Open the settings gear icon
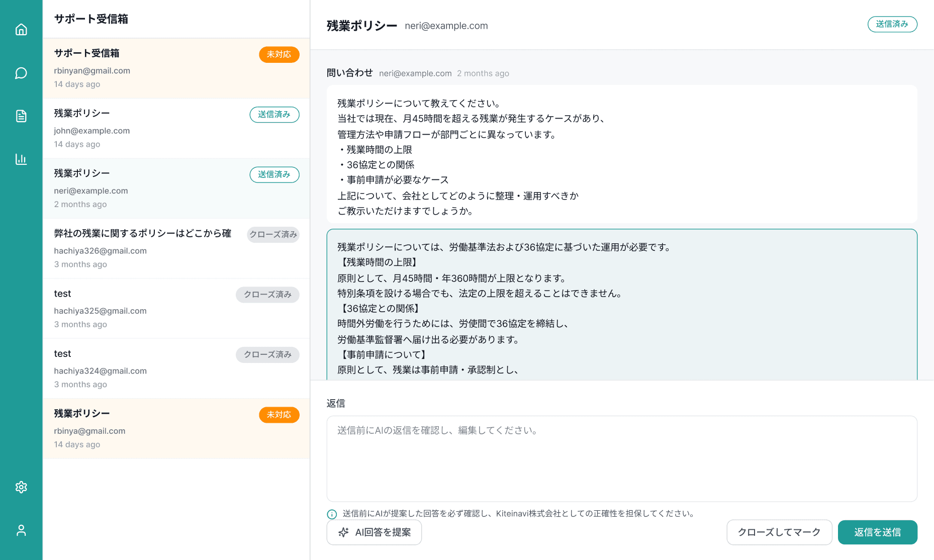The image size is (934, 560). pos(21,487)
